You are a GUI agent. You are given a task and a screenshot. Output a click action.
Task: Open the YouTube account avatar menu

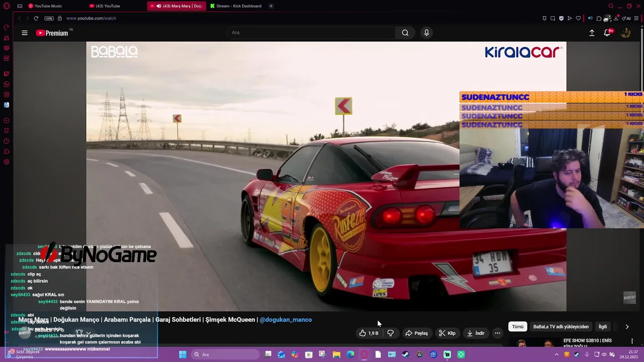625,33
